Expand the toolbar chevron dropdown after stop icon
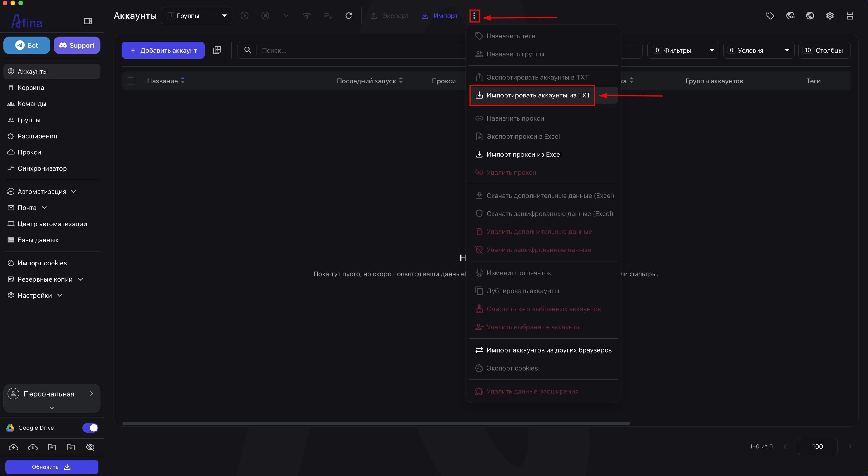 [x=286, y=16]
